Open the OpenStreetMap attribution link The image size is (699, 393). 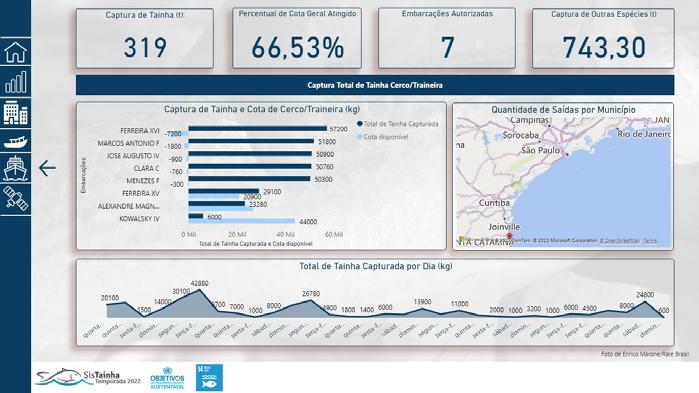click(x=619, y=241)
